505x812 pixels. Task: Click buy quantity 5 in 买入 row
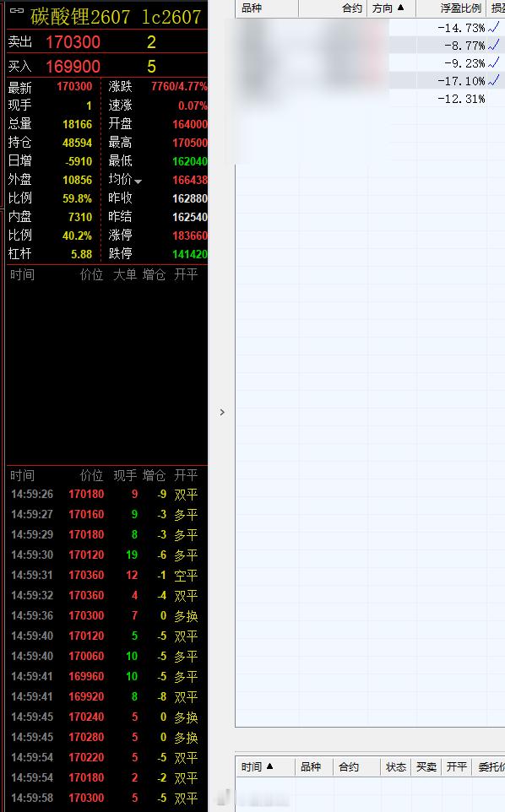[151, 67]
